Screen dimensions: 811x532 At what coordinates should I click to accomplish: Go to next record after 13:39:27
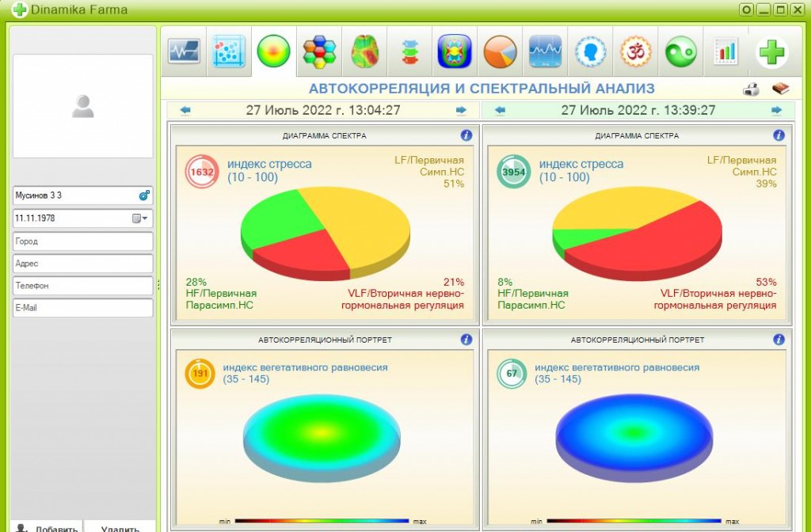776,110
